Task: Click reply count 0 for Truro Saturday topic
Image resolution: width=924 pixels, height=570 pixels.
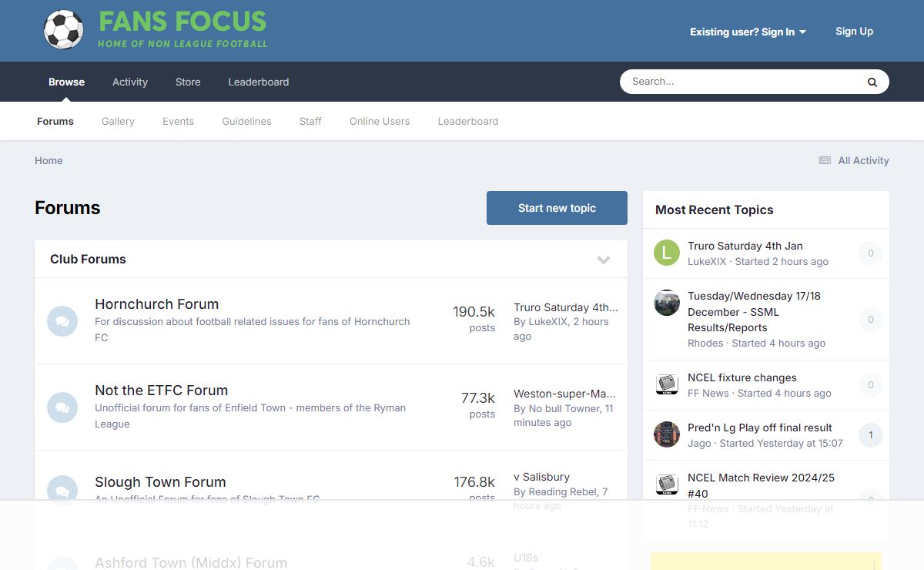Action: (x=871, y=253)
